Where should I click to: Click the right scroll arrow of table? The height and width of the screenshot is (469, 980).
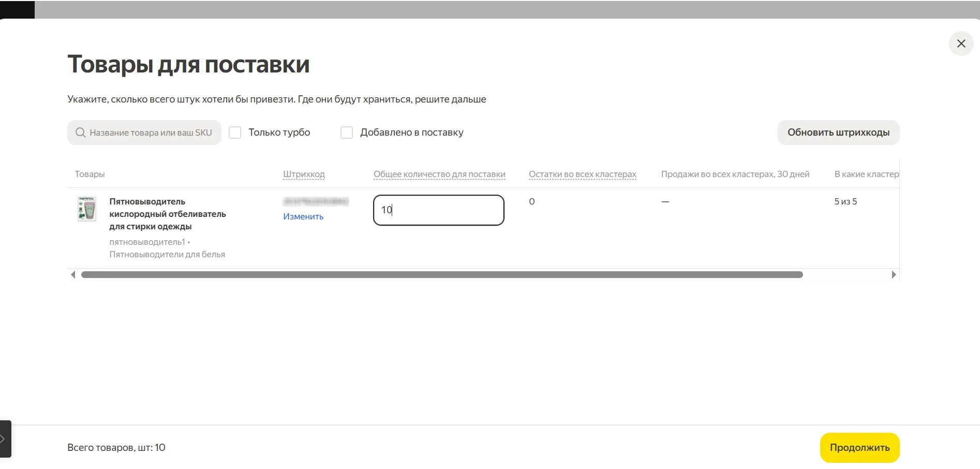(894, 274)
